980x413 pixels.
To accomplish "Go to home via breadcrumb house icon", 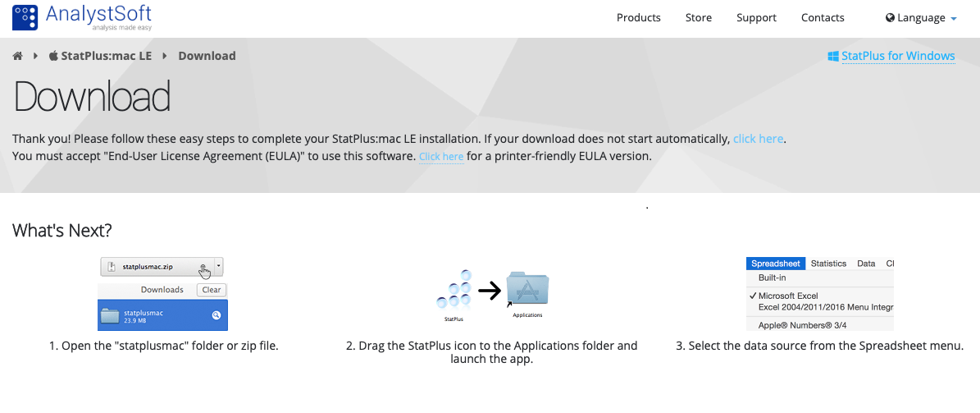I will pyautogui.click(x=17, y=56).
